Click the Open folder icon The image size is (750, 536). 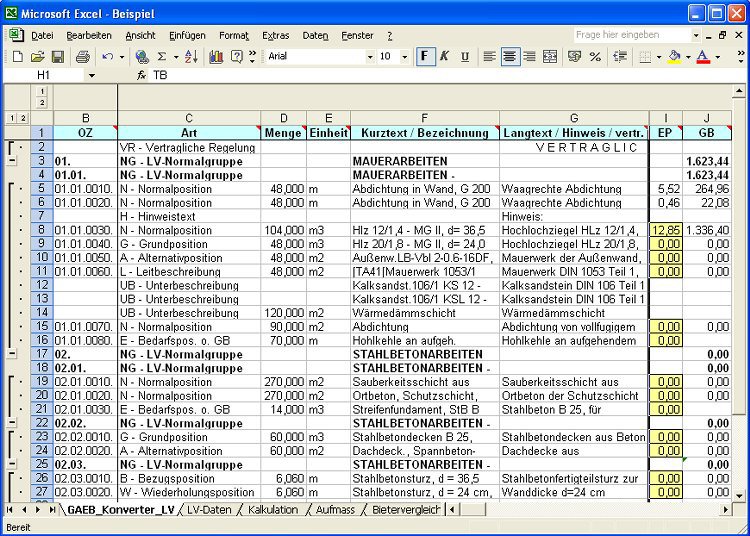click(37, 57)
